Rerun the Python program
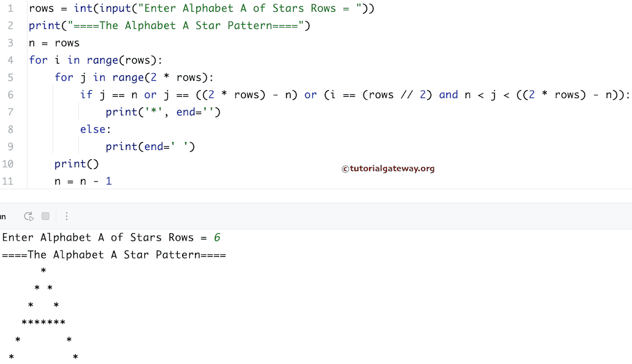The width and height of the screenshot is (632, 364). pyautogui.click(x=28, y=216)
